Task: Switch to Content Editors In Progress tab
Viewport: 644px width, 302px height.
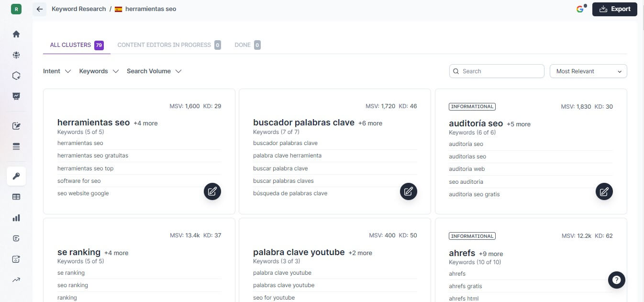Action: (x=164, y=45)
